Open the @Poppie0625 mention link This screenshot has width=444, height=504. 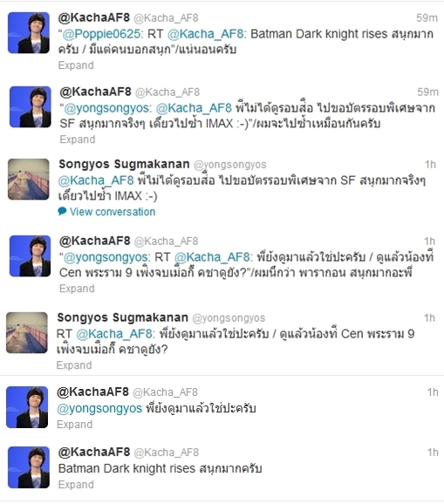pos(102,34)
